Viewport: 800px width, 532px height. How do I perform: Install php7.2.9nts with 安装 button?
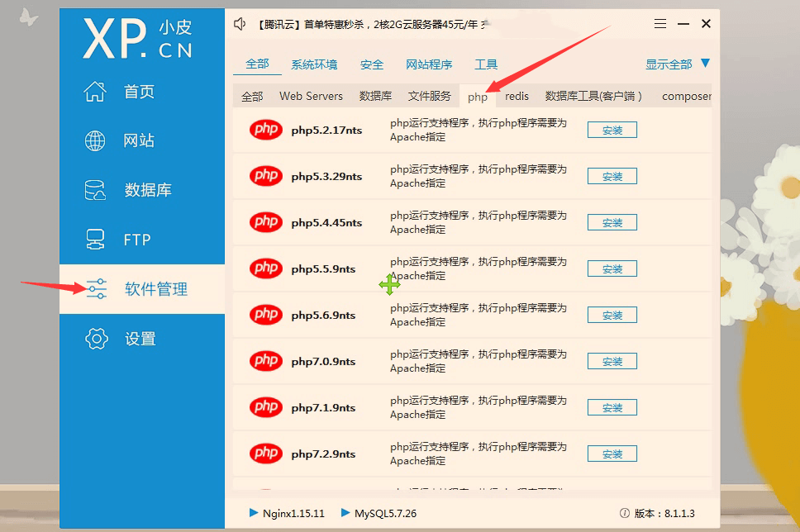tap(612, 454)
